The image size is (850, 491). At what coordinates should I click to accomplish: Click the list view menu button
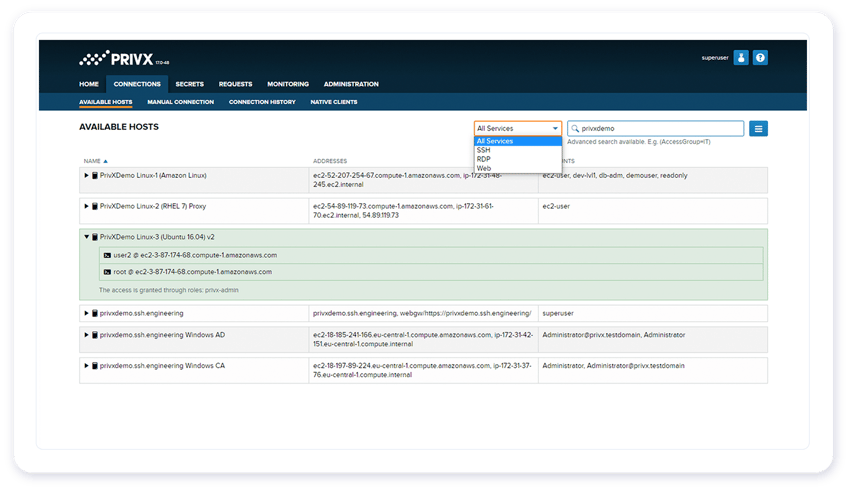[x=758, y=128]
